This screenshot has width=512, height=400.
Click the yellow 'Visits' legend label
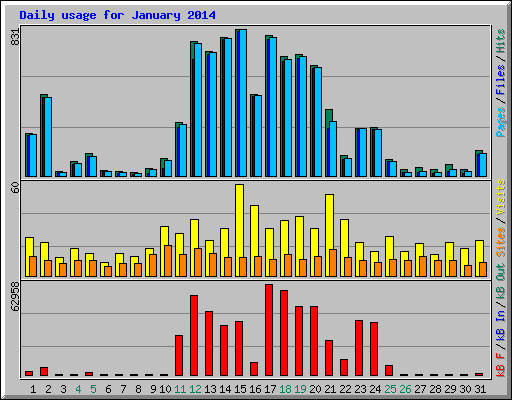coord(501,197)
